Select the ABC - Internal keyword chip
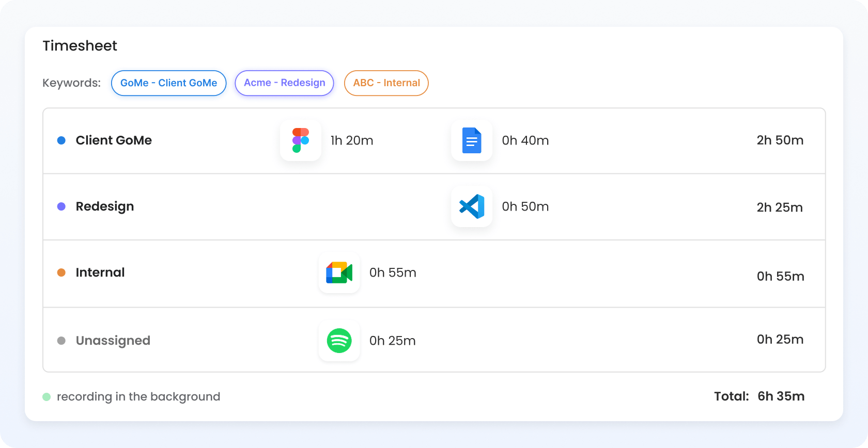The image size is (868, 448). [x=386, y=83]
